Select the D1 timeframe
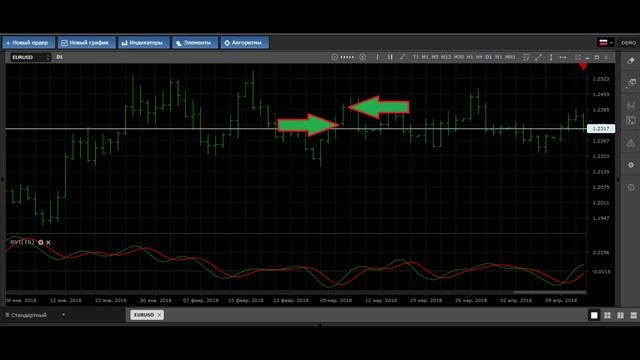This screenshot has width=640, height=360. (x=489, y=57)
